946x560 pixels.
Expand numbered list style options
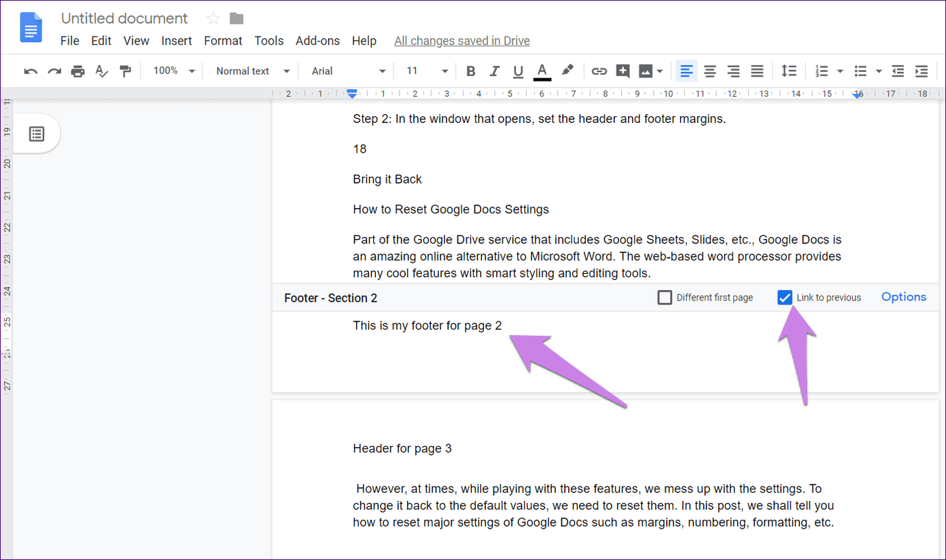point(840,71)
